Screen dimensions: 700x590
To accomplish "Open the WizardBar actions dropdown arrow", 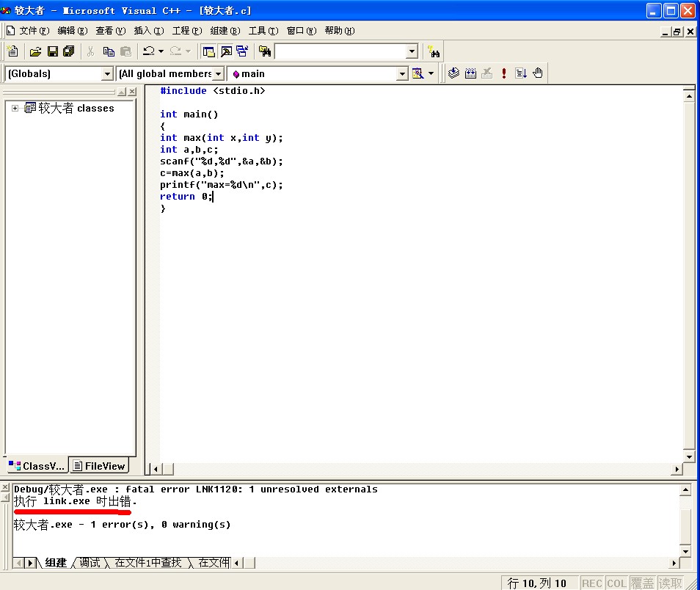I will click(431, 73).
